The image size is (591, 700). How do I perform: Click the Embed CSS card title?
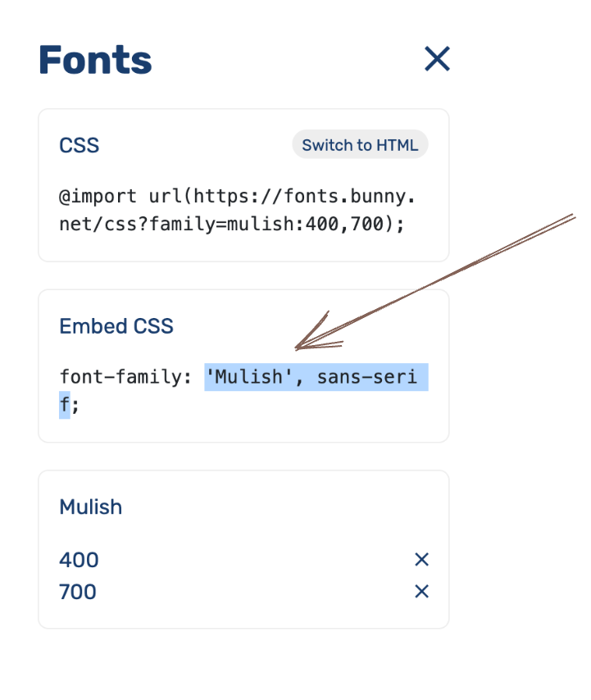(x=116, y=326)
